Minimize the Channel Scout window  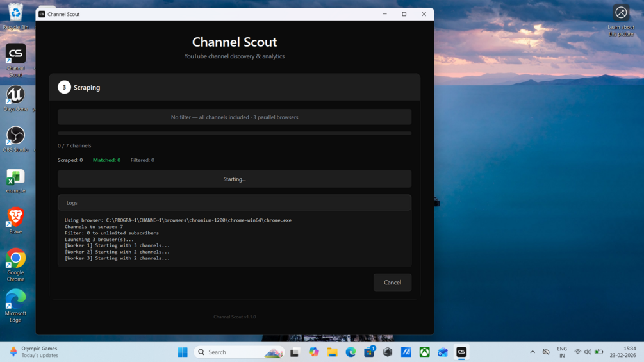384,14
